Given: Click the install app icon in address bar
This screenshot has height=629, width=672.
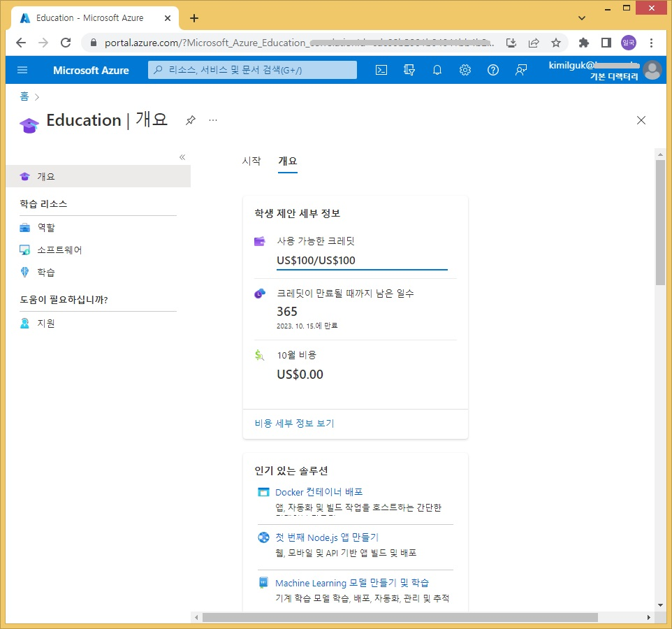Looking at the screenshot, I should tap(511, 43).
